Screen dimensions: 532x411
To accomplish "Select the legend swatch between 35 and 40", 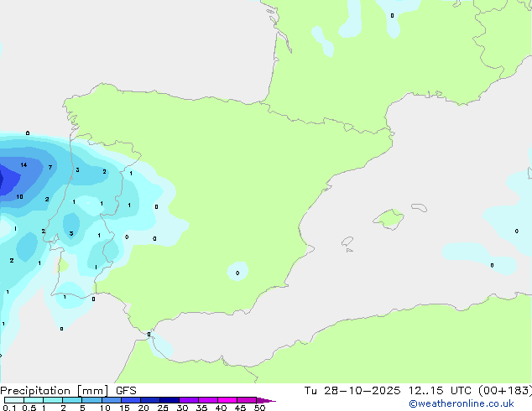I will [208, 400].
